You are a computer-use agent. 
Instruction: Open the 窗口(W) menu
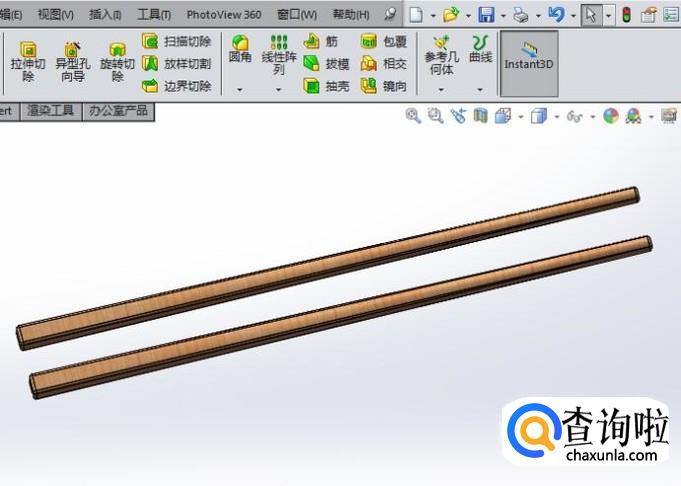point(297,15)
